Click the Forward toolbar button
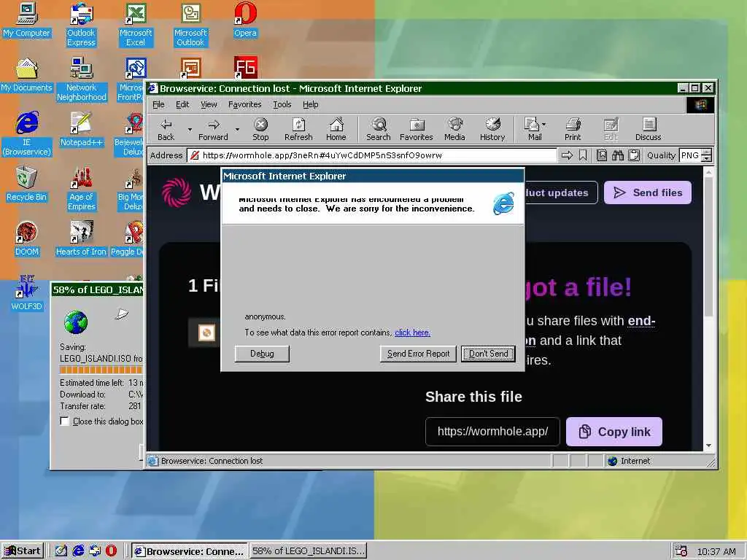This screenshot has width=747, height=560. 213,130
